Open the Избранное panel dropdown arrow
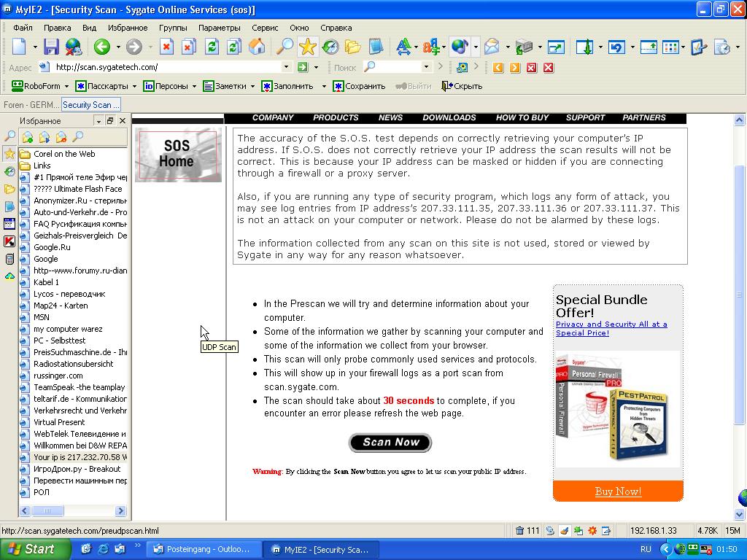The width and height of the screenshot is (747, 560). pyautogui.click(x=98, y=121)
